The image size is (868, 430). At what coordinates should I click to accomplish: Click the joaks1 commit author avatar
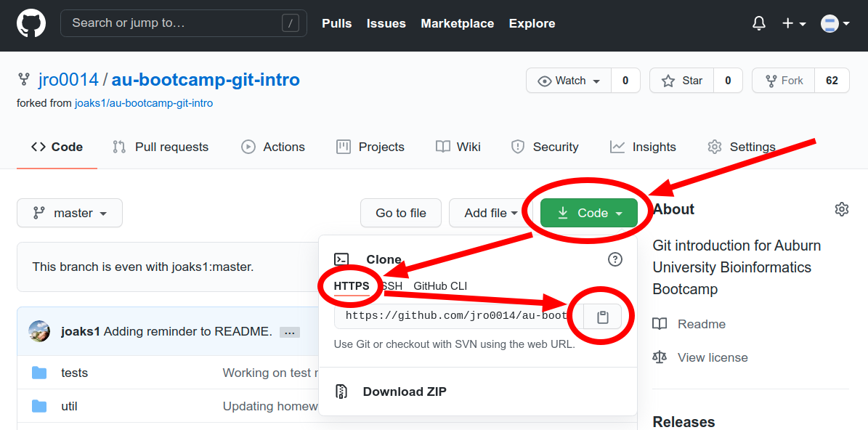tap(39, 331)
